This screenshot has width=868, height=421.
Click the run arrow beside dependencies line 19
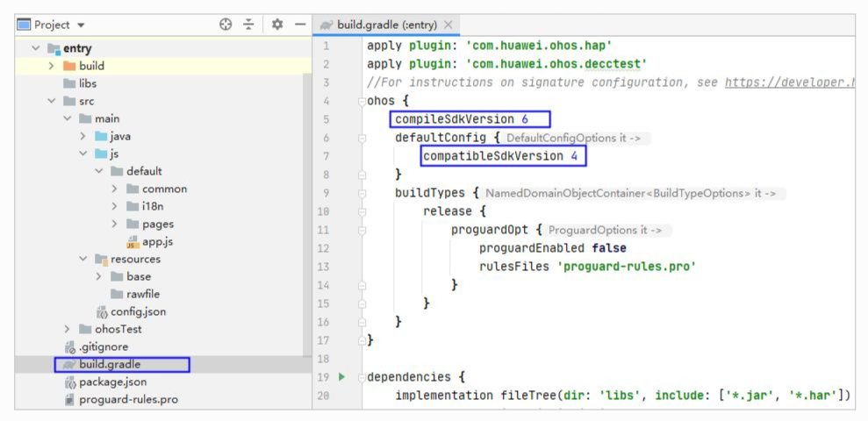[341, 377]
